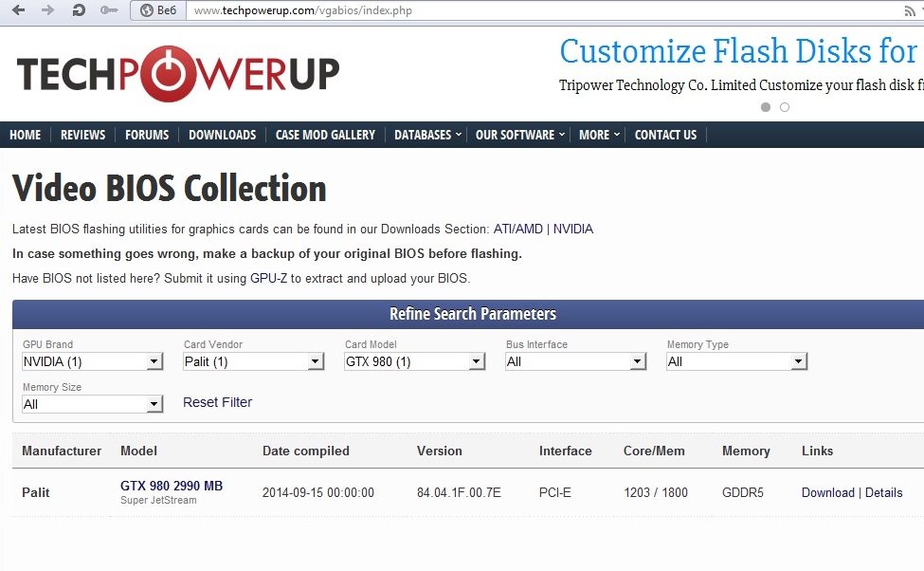Click the Core/Mem column header
924x571 pixels.
pyautogui.click(x=654, y=451)
